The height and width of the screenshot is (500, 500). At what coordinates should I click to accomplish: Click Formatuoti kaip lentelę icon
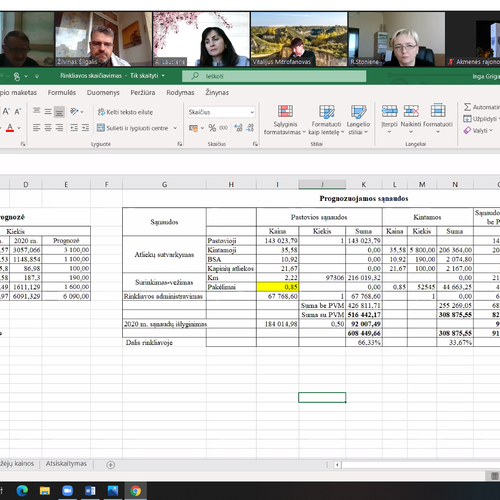[x=326, y=111]
